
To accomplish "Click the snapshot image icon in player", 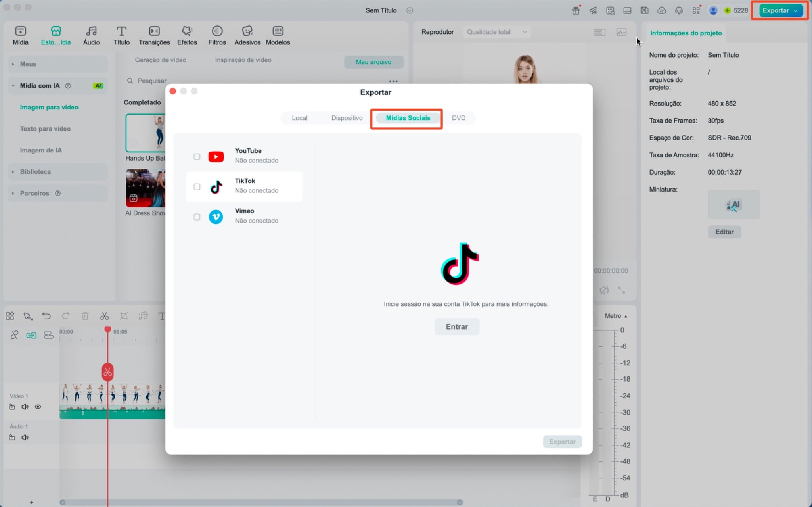I will coord(621,32).
